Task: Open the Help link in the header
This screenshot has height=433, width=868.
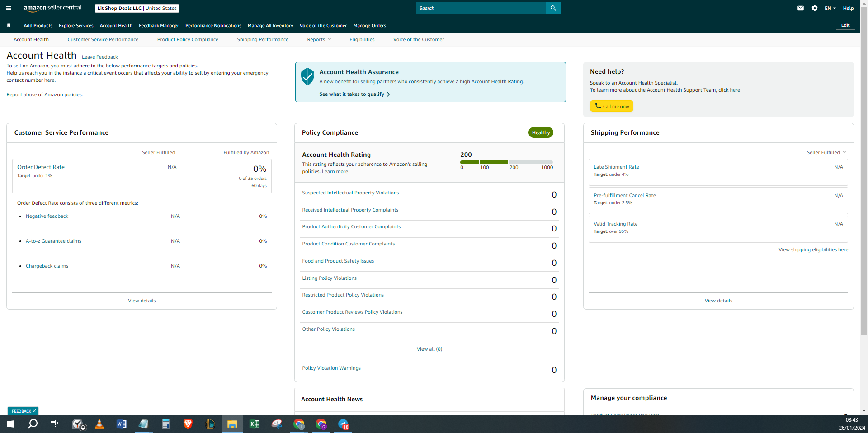Action: coord(848,8)
